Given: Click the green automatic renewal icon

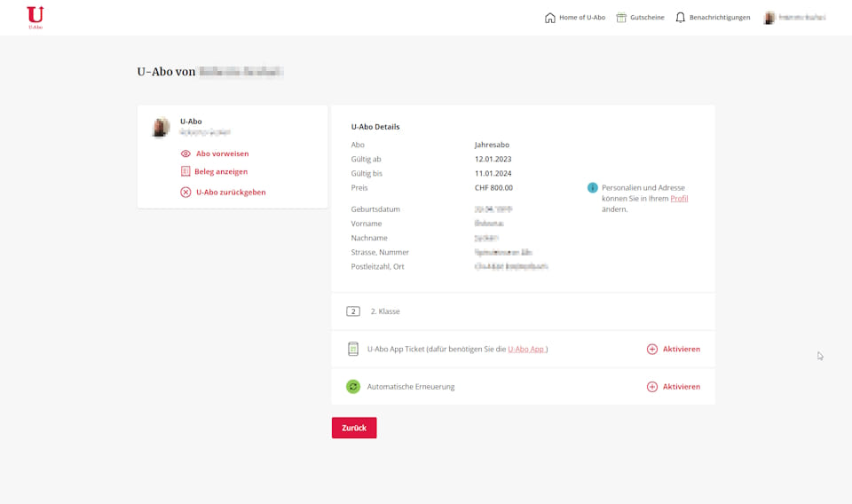Looking at the screenshot, I should pos(353,387).
